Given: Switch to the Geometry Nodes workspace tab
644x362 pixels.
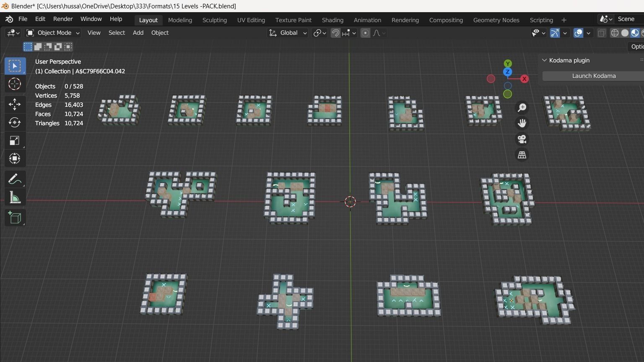Looking at the screenshot, I should [x=496, y=20].
